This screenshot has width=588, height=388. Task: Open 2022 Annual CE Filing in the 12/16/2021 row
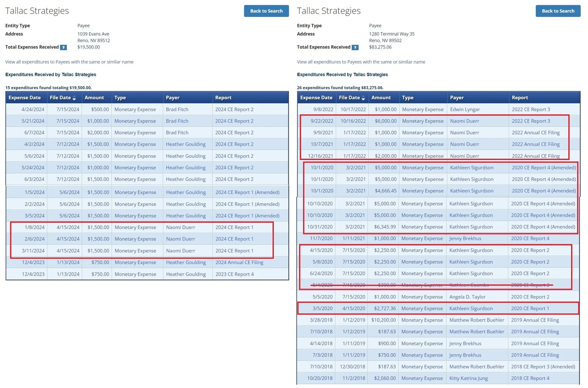click(x=536, y=156)
